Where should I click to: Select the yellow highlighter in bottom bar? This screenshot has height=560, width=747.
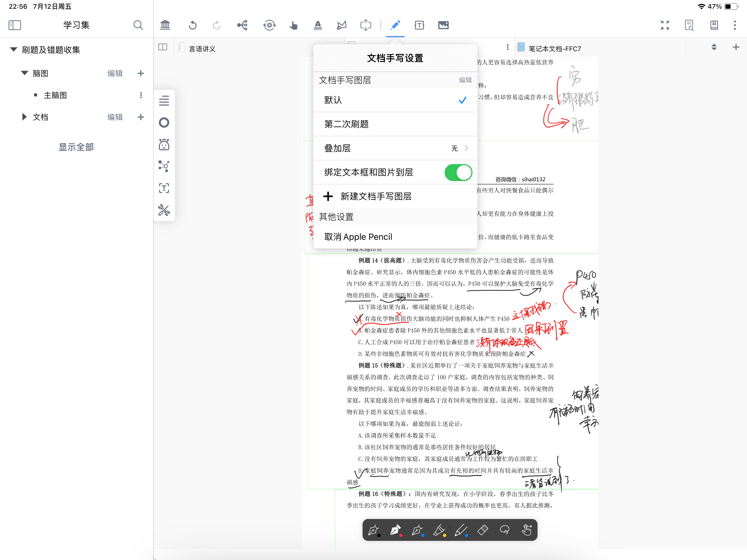(439, 530)
